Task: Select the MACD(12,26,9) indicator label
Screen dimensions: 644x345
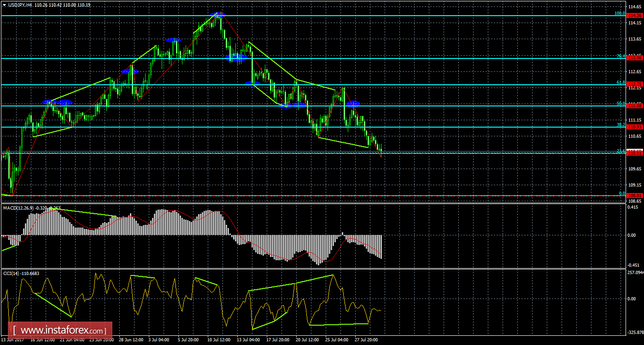Action: click(19, 208)
